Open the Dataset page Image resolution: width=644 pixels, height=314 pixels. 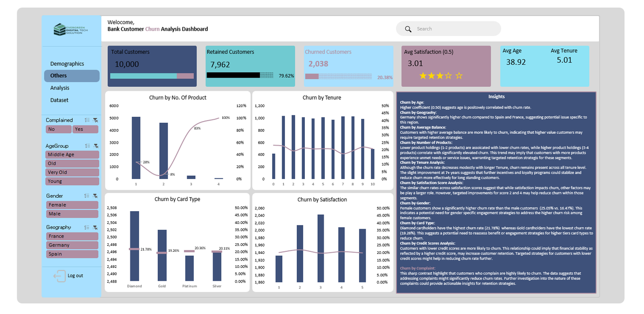[59, 100]
